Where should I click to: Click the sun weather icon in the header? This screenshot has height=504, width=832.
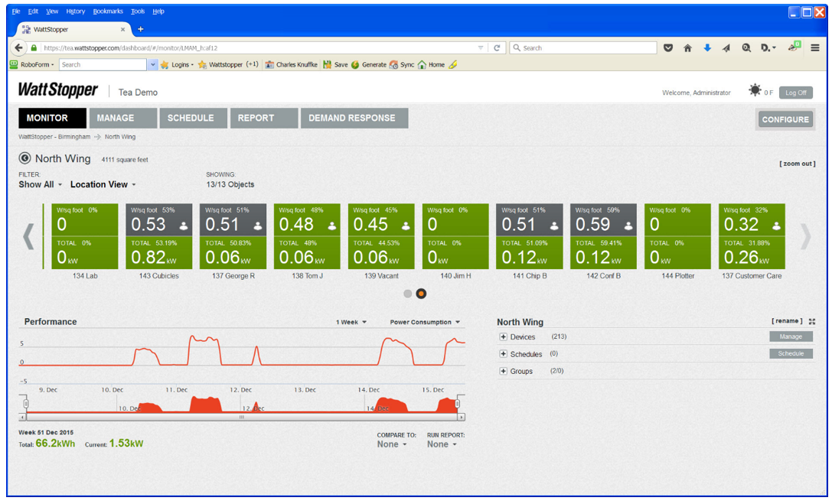[755, 90]
